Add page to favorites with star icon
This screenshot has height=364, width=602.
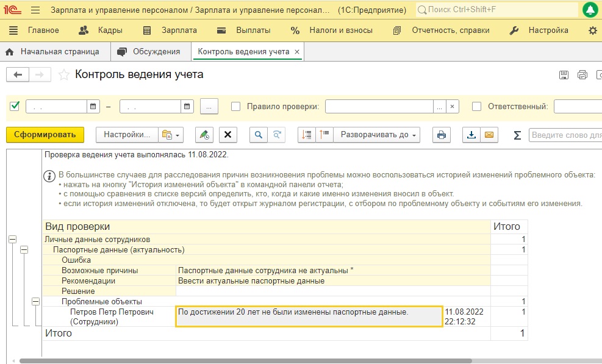pos(63,75)
